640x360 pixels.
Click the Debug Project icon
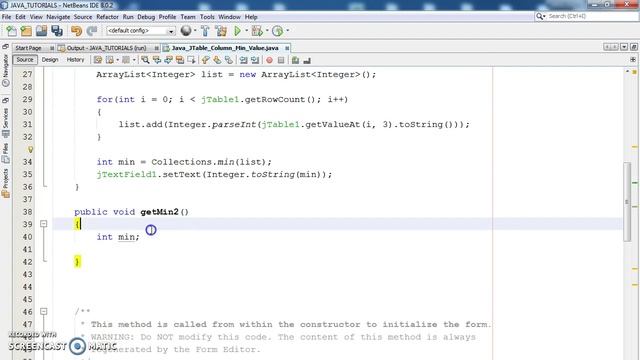point(257,31)
